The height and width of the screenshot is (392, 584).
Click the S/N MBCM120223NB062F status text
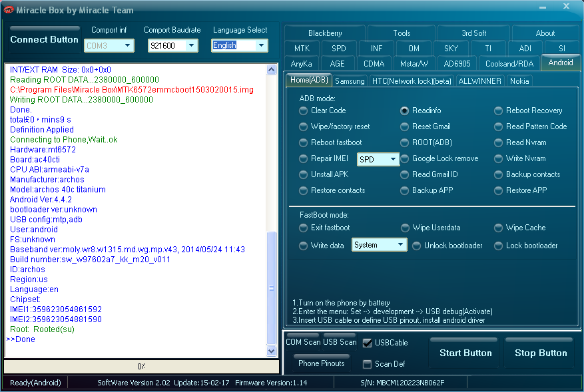(x=402, y=383)
